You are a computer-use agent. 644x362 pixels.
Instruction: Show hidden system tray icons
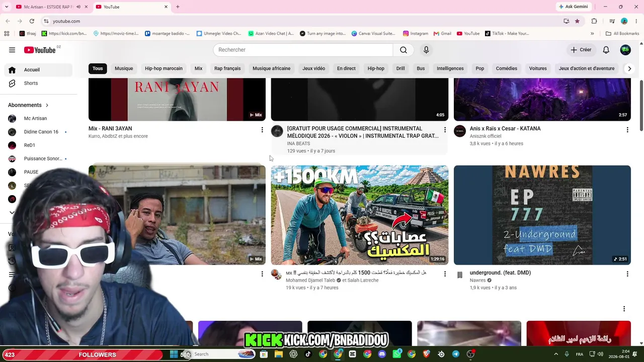click(556, 354)
